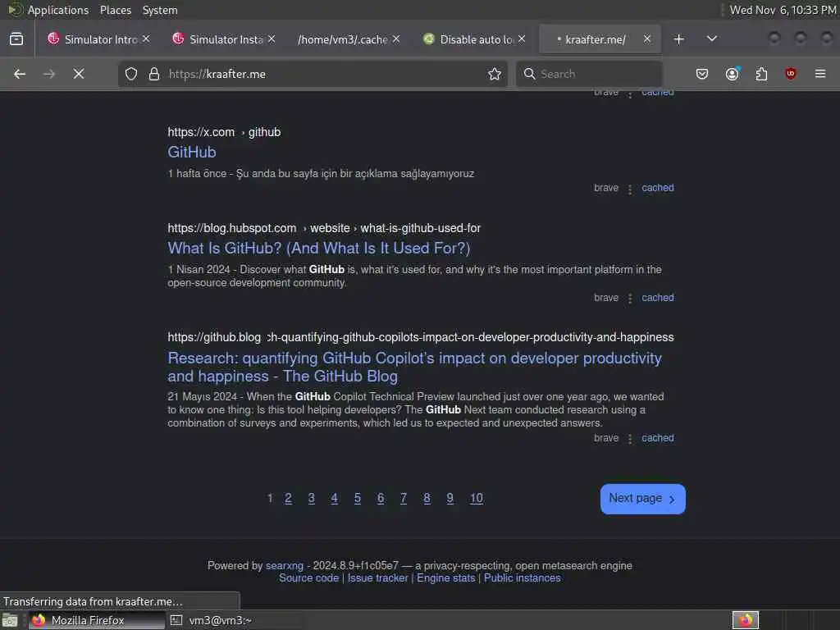
Task: Go to results page 6
Action: (x=381, y=498)
